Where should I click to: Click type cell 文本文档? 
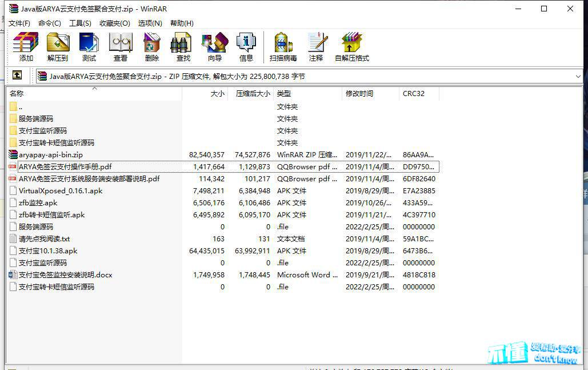point(291,238)
